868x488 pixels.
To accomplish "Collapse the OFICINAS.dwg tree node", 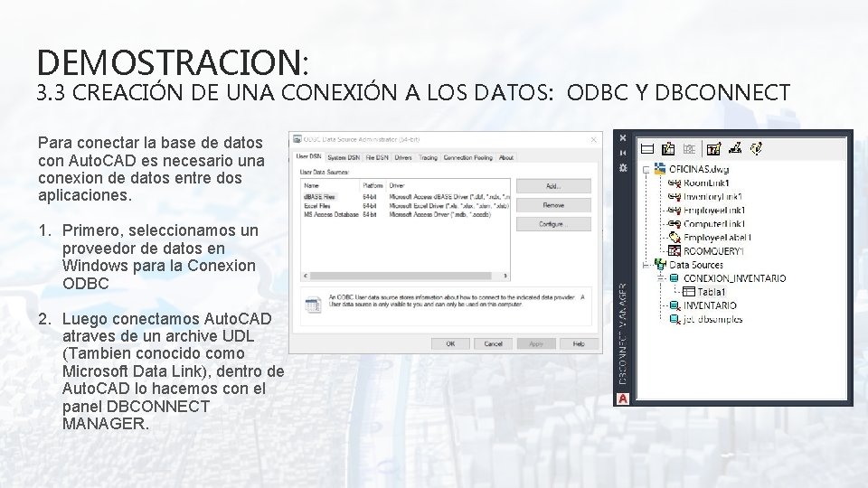I will pyautogui.click(x=646, y=170).
